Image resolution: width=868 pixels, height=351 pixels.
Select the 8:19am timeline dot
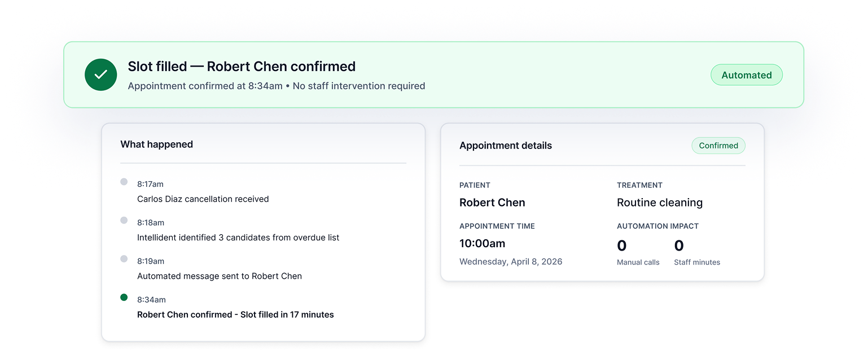pos(124,258)
